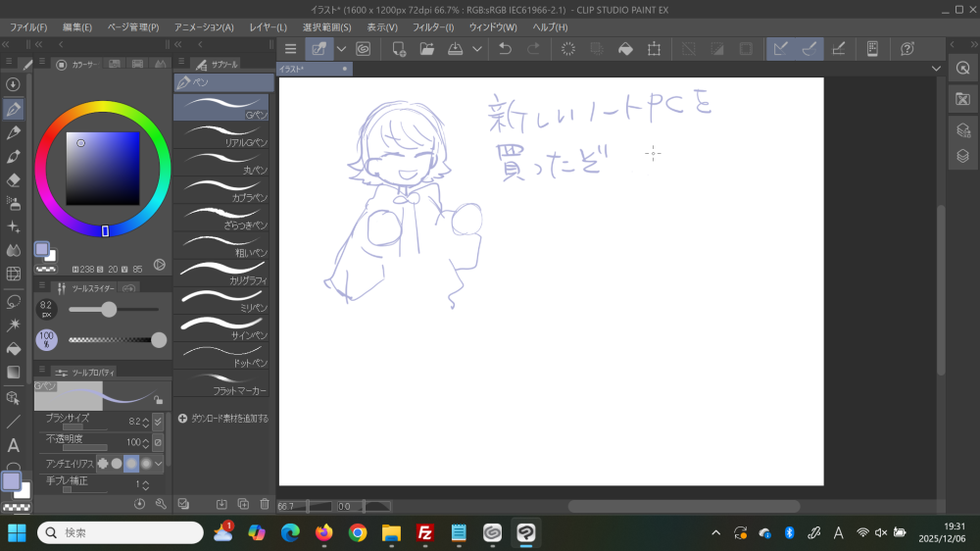The image size is (980, 551).
Task: Delete sub tool with trash icon
Action: tap(264, 503)
